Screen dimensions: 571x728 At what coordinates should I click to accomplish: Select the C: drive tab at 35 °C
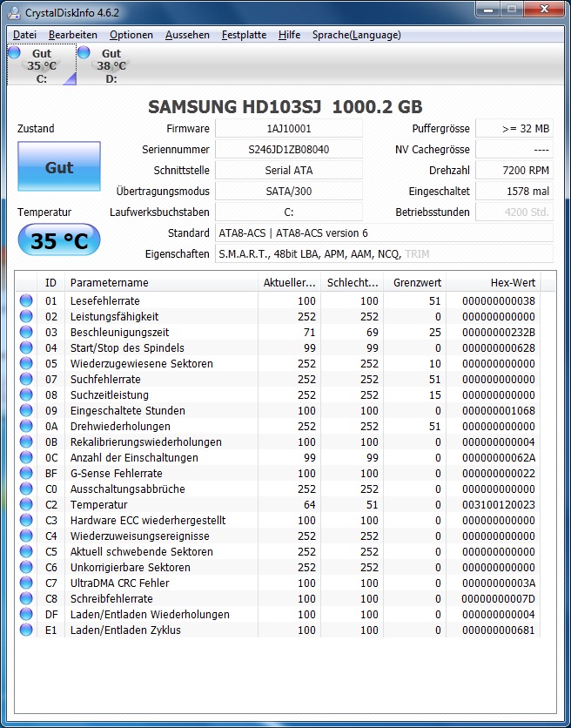pos(42,65)
